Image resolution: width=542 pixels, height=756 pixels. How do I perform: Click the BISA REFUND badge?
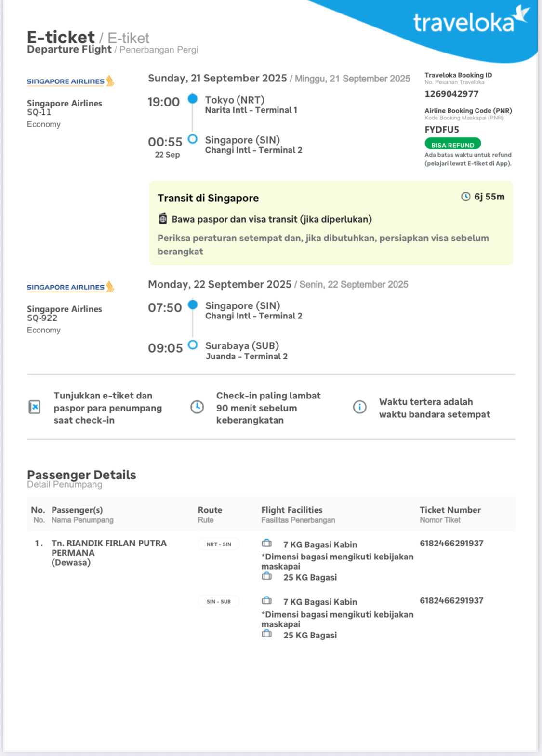pyautogui.click(x=452, y=145)
